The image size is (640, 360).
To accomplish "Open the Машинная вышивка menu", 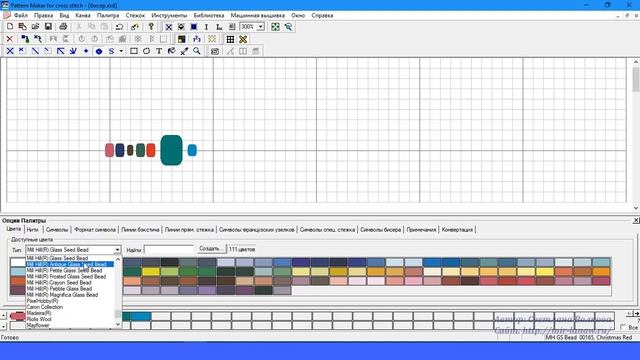I will pyautogui.click(x=258, y=15).
